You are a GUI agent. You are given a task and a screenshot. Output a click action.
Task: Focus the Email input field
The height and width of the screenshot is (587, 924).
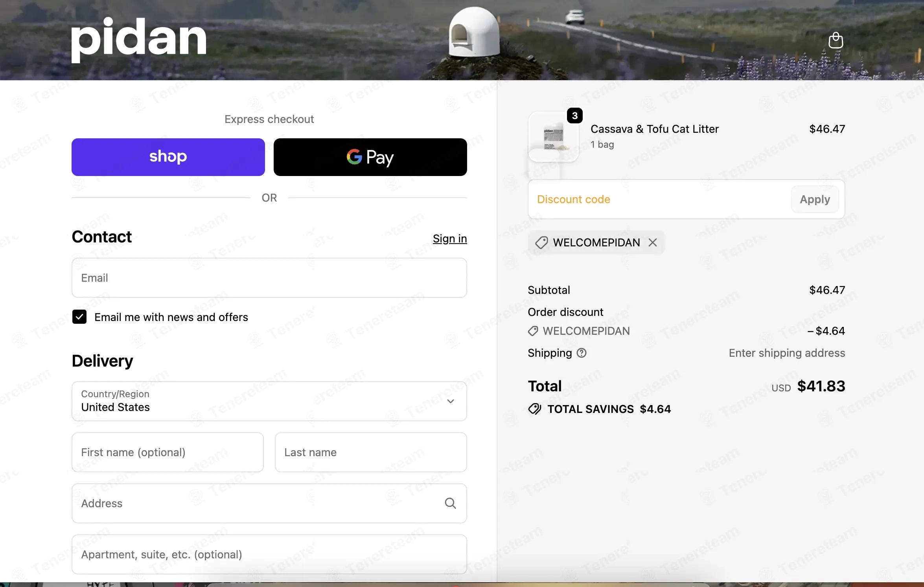[x=269, y=278]
